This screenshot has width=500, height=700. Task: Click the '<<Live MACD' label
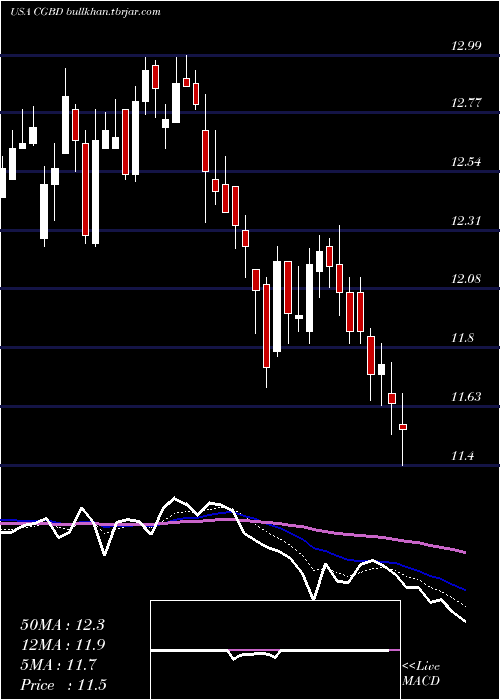(x=421, y=674)
